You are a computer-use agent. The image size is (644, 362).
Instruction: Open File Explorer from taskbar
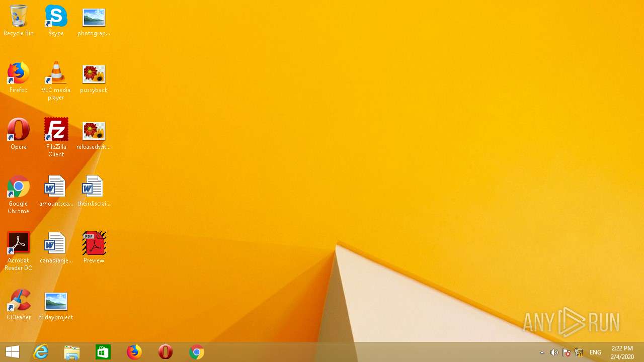click(72, 352)
